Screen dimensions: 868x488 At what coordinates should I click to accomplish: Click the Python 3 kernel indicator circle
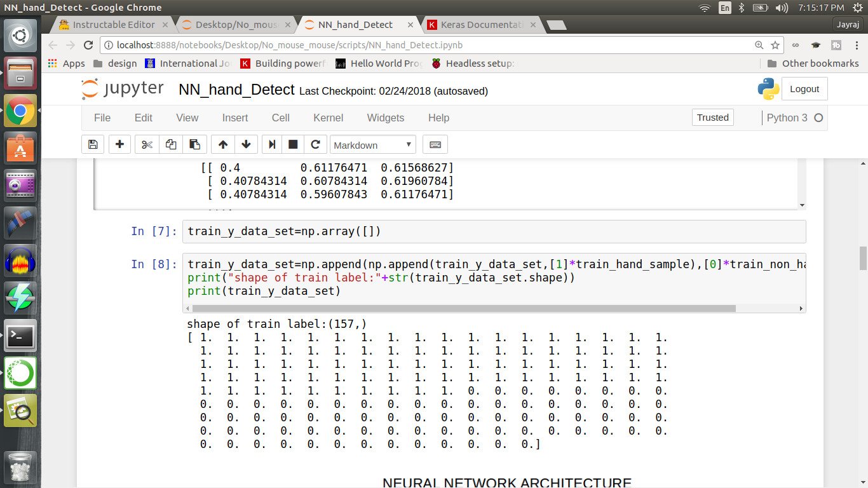[818, 118]
